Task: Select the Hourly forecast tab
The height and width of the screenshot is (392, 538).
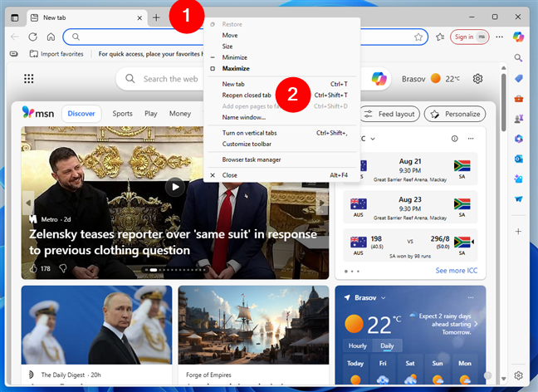Action: point(358,346)
